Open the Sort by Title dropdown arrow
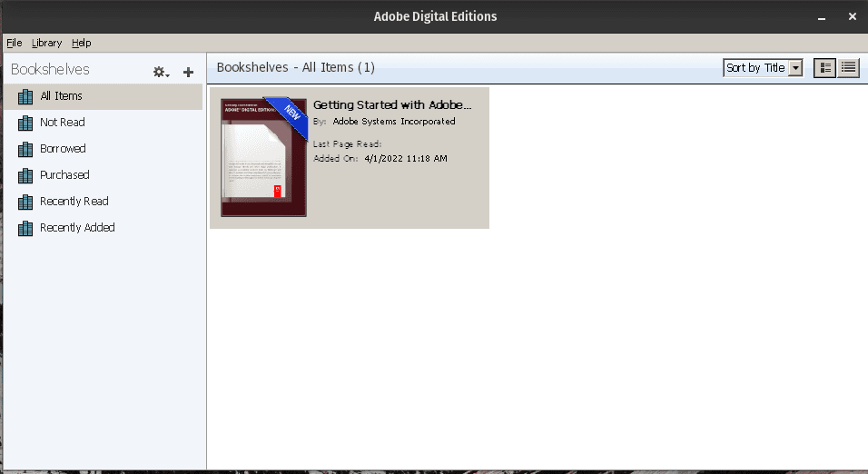This screenshot has width=868, height=474. tap(795, 67)
